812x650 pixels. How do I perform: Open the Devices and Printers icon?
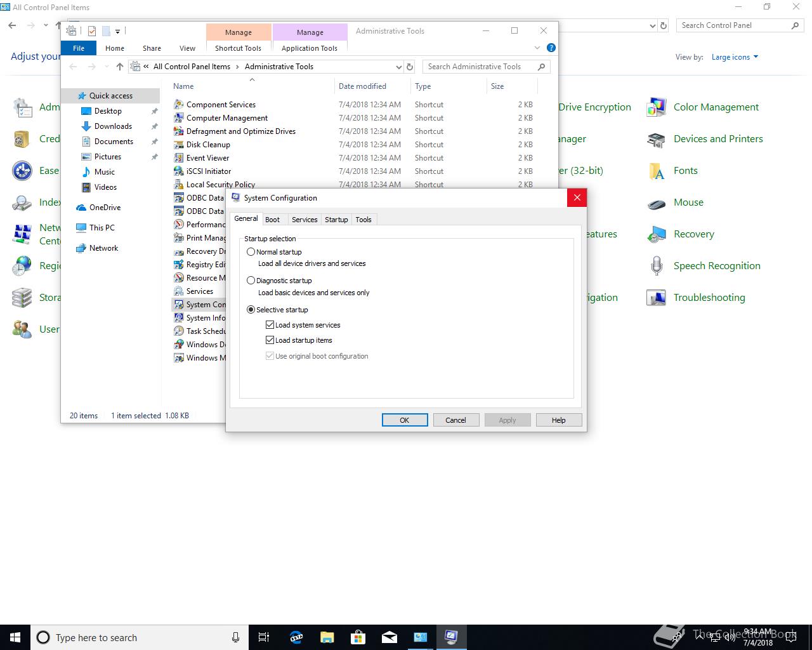coord(657,139)
